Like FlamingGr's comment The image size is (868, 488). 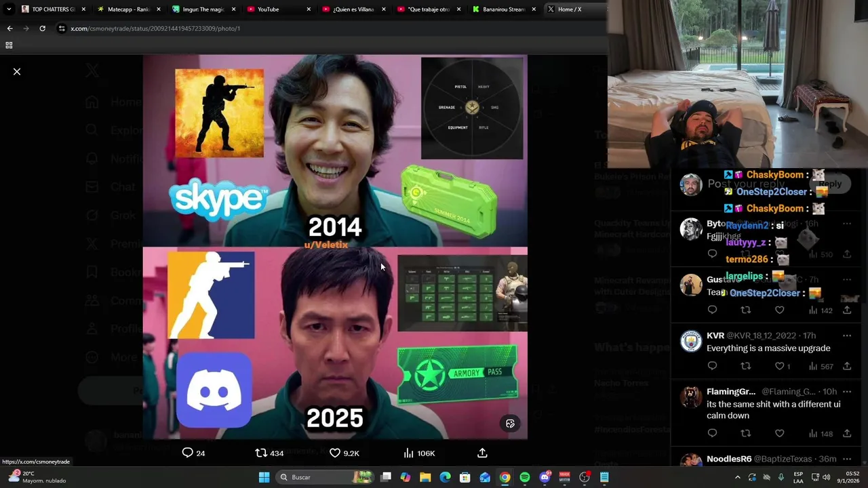point(780,433)
